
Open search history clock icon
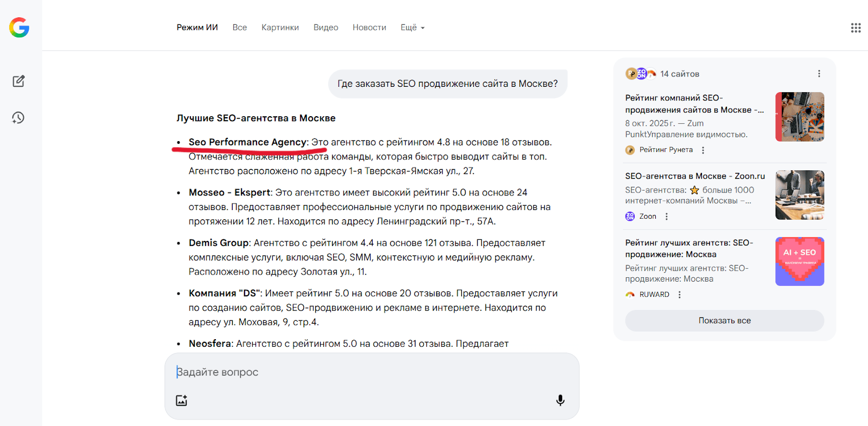coord(18,118)
